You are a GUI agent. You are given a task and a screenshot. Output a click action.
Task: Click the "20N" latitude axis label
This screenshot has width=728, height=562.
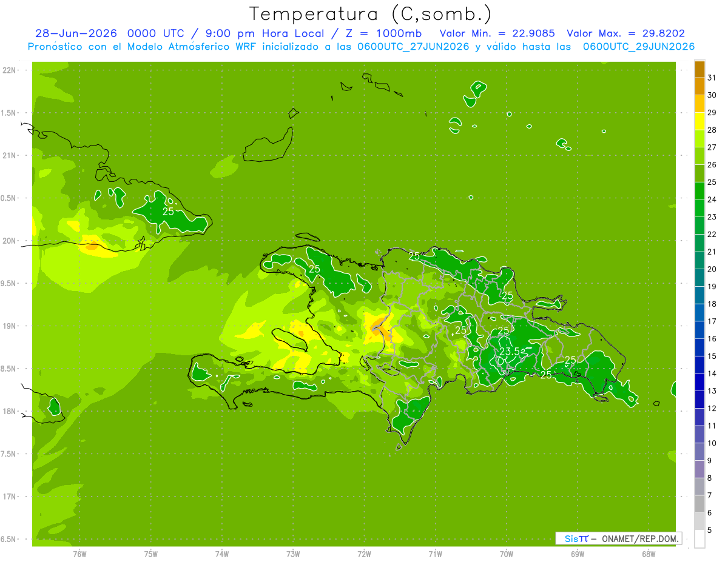tap(10, 241)
